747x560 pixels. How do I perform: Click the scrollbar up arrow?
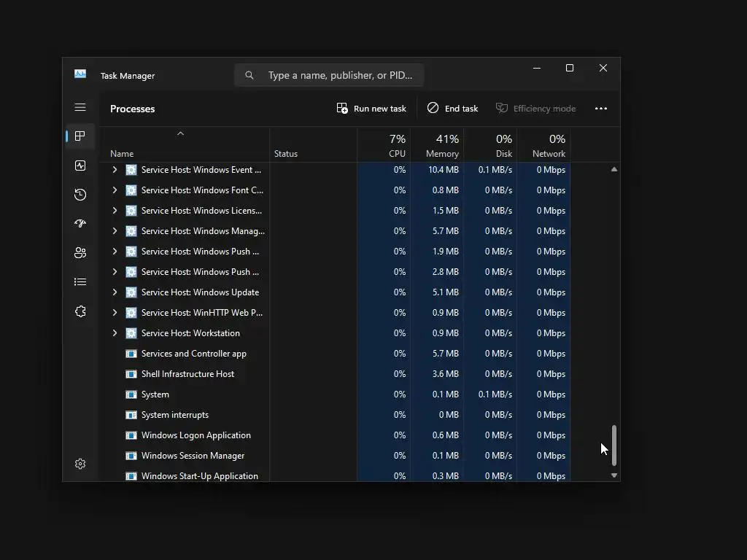tap(614, 169)
